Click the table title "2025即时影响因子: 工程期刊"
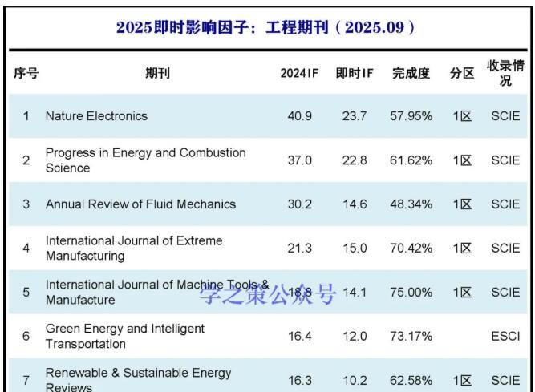 pyautogui.click(x=265, y=26)
